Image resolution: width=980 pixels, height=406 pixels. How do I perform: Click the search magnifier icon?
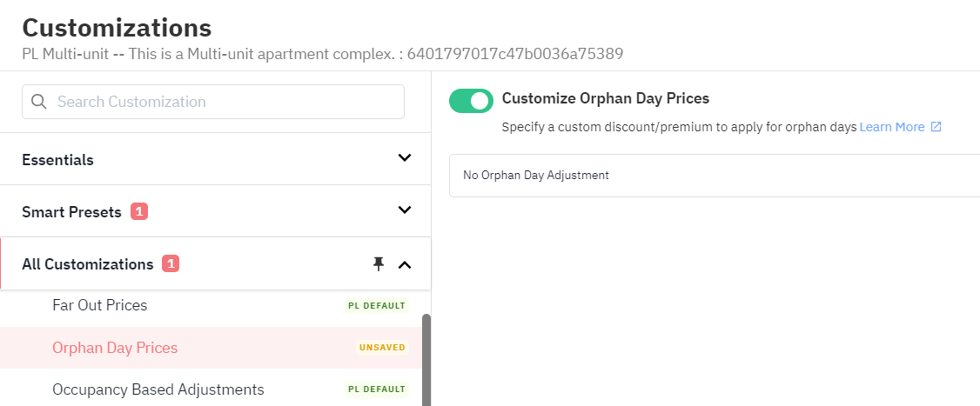pyautogui.click(x=39, y=102)
